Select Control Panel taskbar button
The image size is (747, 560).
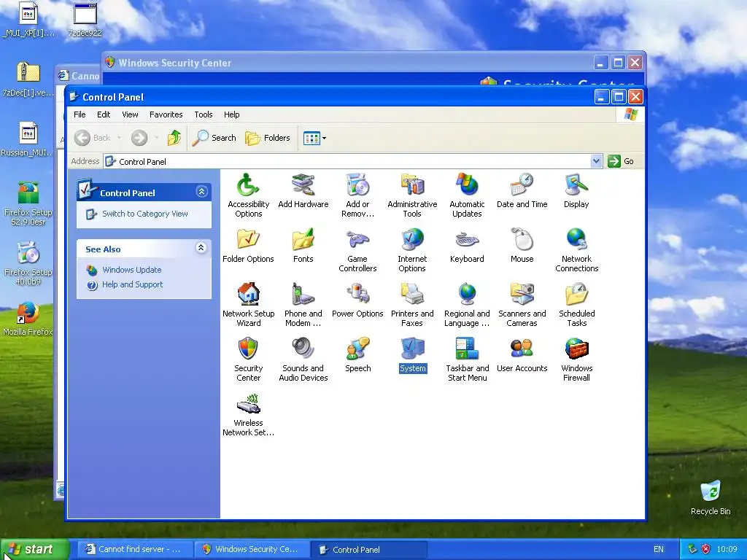[x=368, y=549]
